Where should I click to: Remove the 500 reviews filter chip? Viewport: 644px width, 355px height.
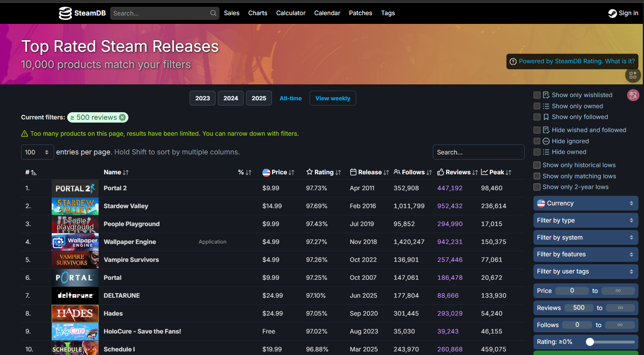pyautogui.click(x=122, y=117)
